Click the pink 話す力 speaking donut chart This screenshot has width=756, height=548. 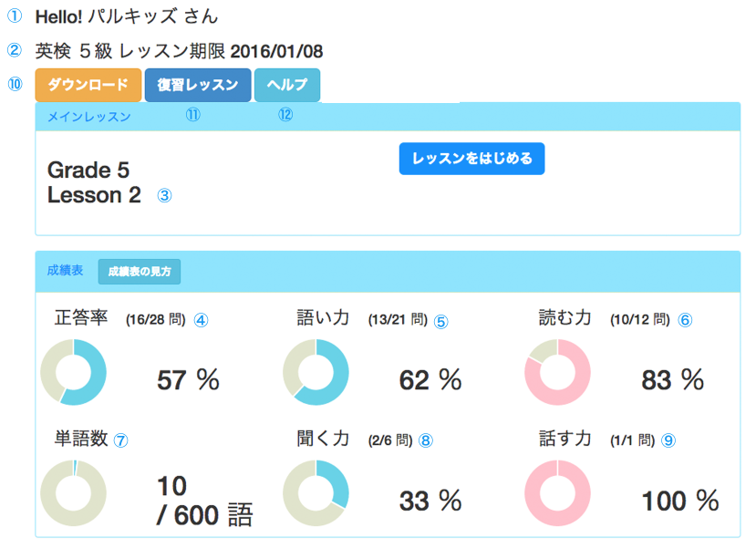pos(557,493)
